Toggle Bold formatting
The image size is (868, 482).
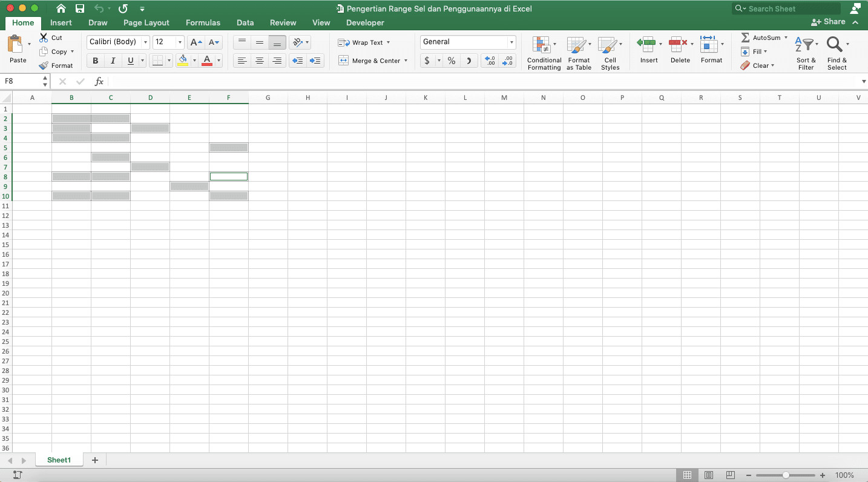pyautogui.click(x=95, y=61)
